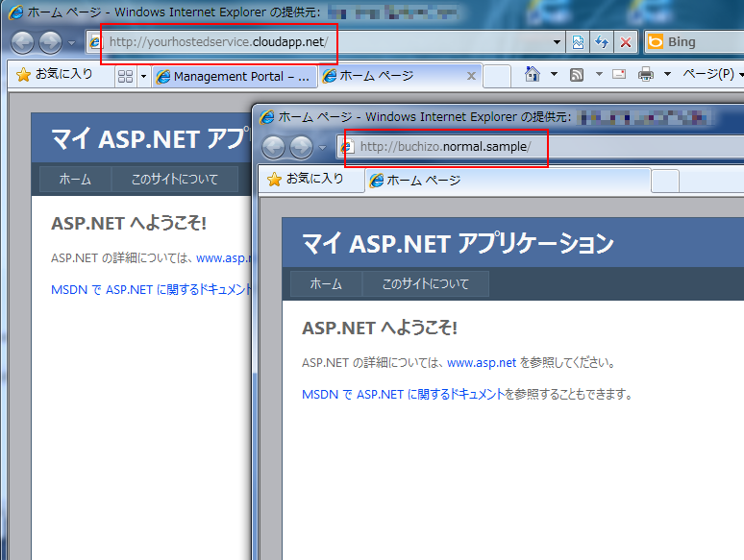Click the ホーム nav item in the front window page
This screenshot has width=744, height=560.
(326, 284)
